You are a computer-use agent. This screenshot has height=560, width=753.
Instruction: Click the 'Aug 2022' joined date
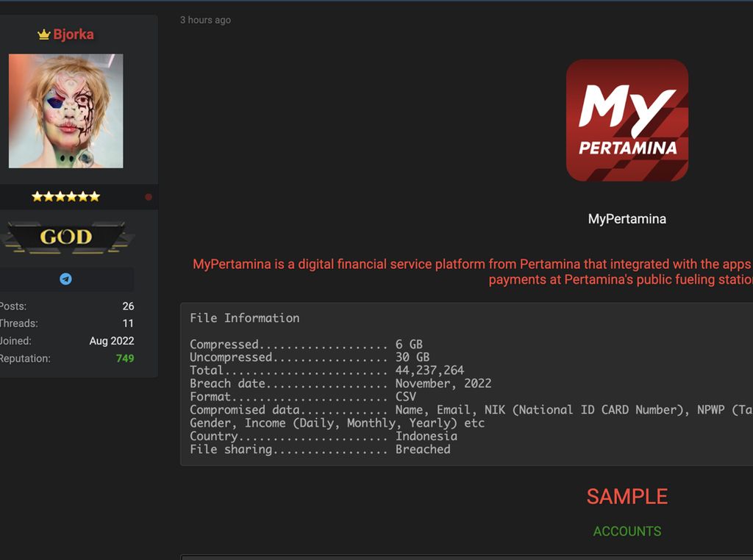click(112, 341)
